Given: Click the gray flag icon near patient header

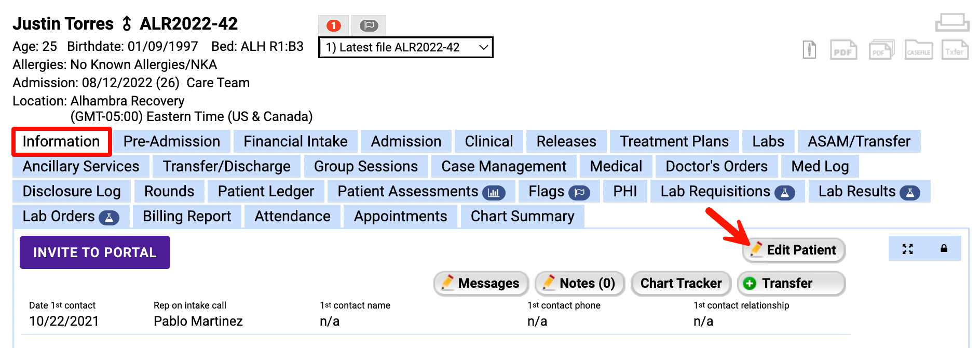Looking at the screenshot, I should click(369, 25).
